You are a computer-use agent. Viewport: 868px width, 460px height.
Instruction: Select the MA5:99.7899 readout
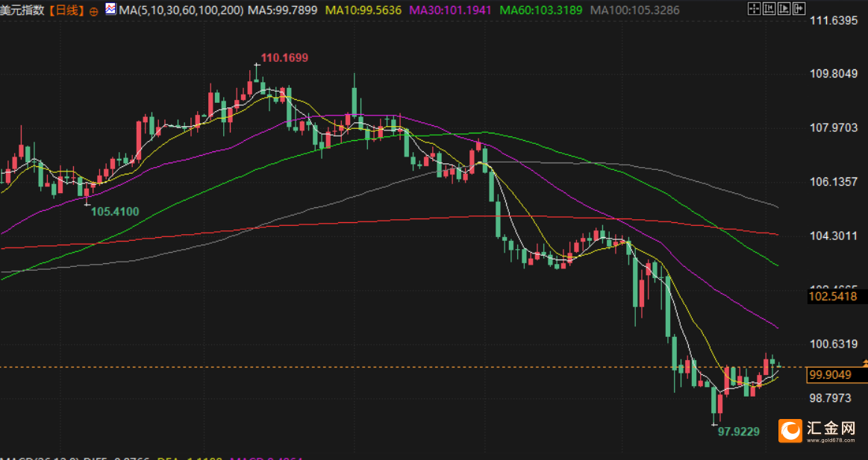[282, 10]
